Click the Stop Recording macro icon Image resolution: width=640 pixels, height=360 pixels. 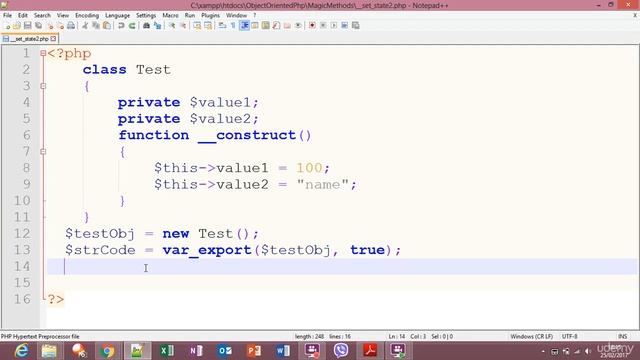tap(323, 26)
